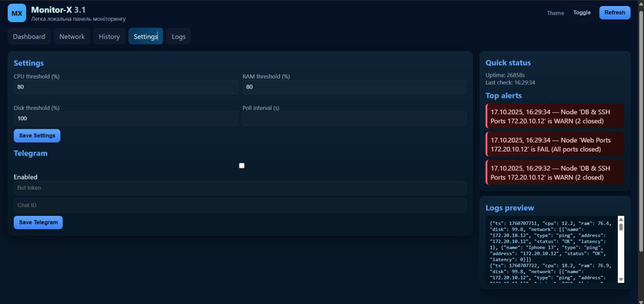Click the logs preview scroll-up arrow
This screenshot has width=644, height=304.
[621, 219]
